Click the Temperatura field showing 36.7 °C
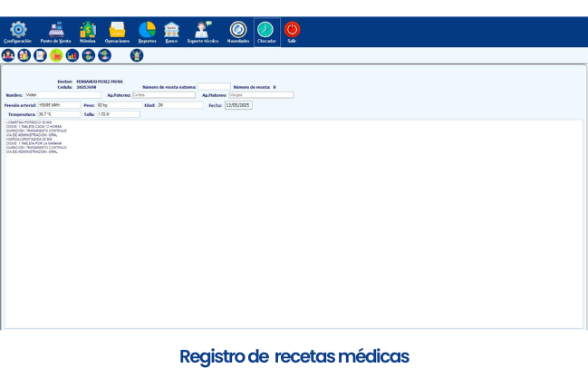588x387 pixels. coord(59,114)
